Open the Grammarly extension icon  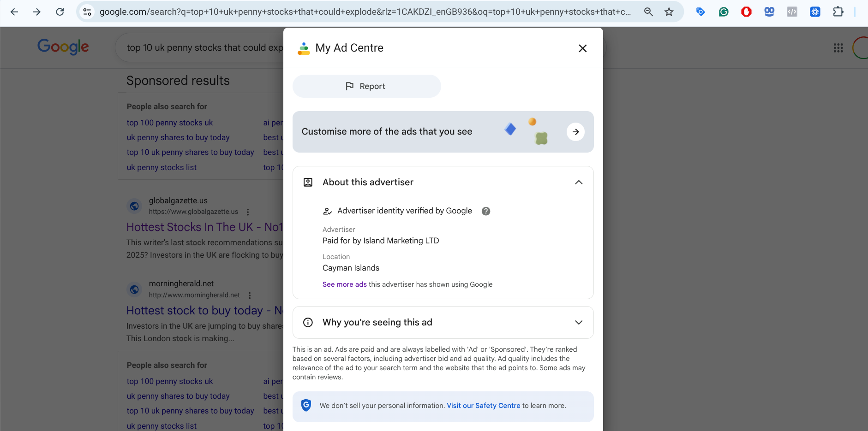tap(723, 12)
